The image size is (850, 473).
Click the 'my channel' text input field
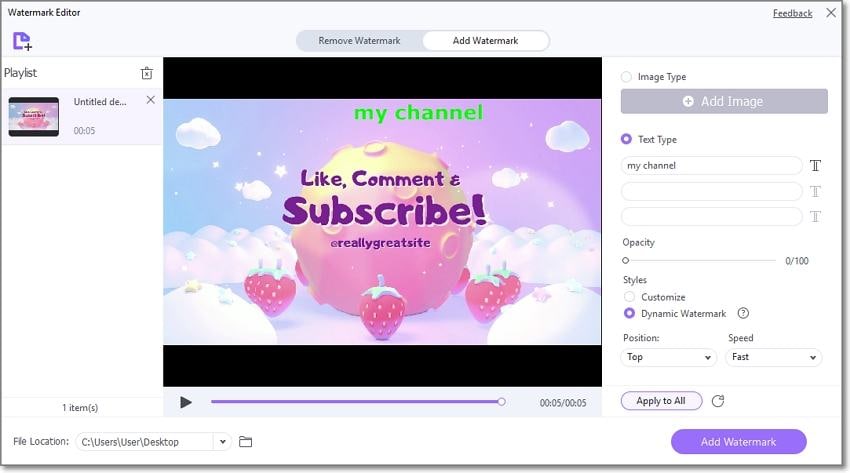click(x=711, y=165)
